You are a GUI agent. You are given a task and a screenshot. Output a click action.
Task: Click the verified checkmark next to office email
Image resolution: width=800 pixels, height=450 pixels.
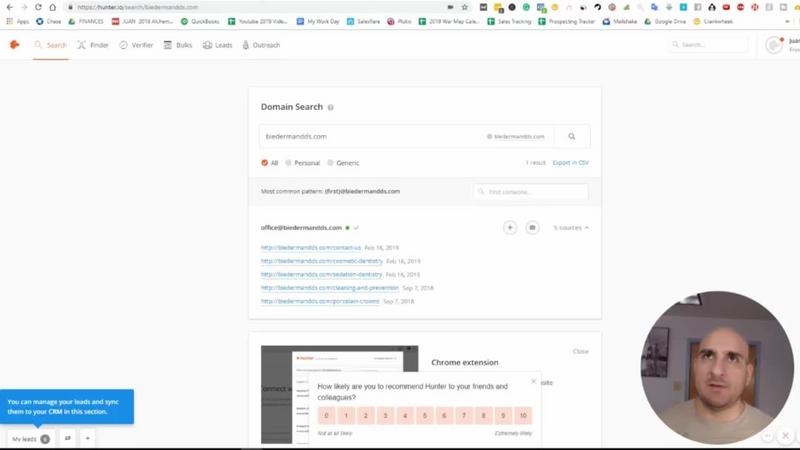coord(356,228)
